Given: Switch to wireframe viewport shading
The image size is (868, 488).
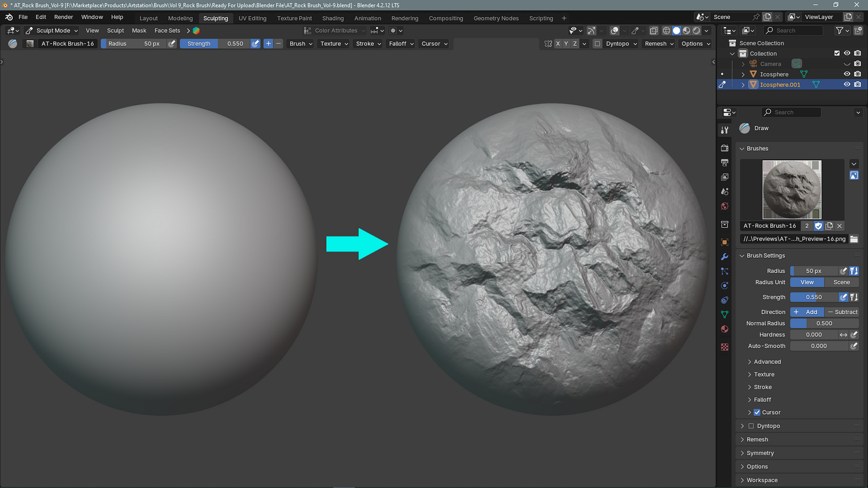Looking at the screenshot, I should 667,31.
